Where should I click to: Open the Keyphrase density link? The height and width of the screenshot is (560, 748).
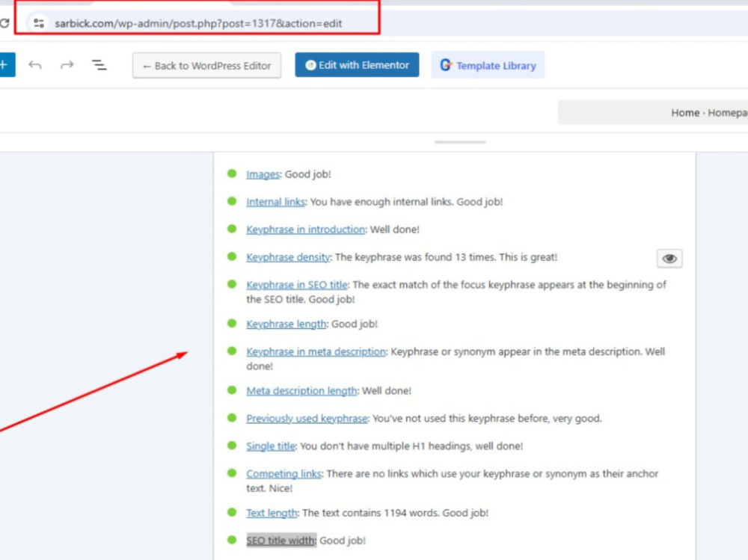[x=288, y=257]
